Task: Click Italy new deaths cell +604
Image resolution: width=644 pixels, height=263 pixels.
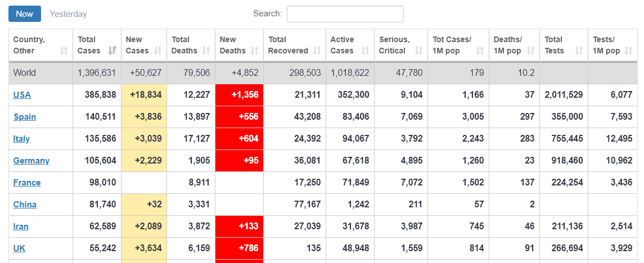Action: tap(240, 139)
